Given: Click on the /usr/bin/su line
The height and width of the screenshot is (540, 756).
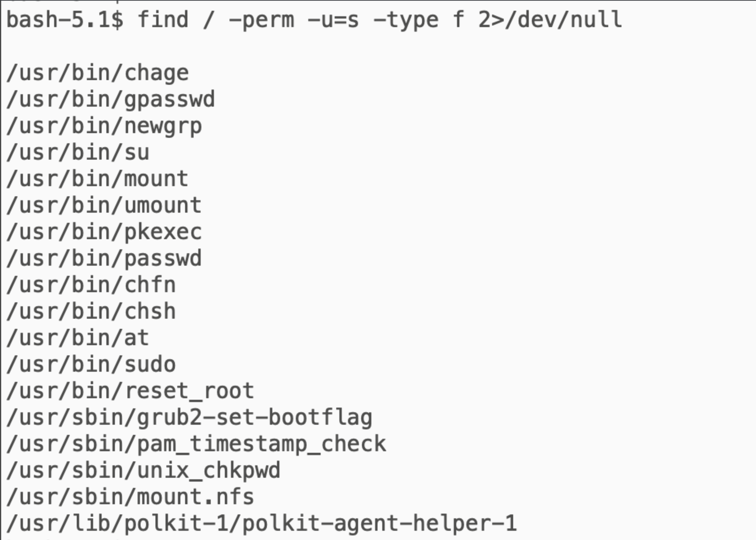Looking at the screenshot, I should point(78,153).
